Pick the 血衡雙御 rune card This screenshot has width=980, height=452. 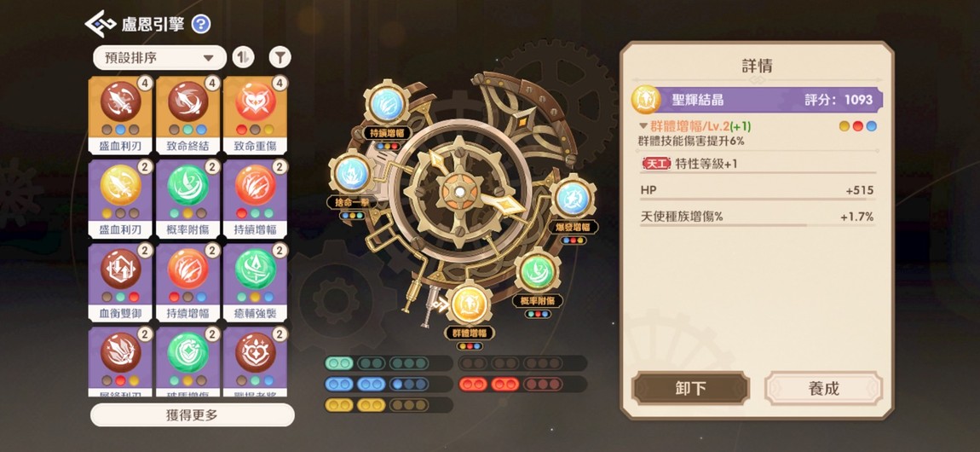[121, 282]
